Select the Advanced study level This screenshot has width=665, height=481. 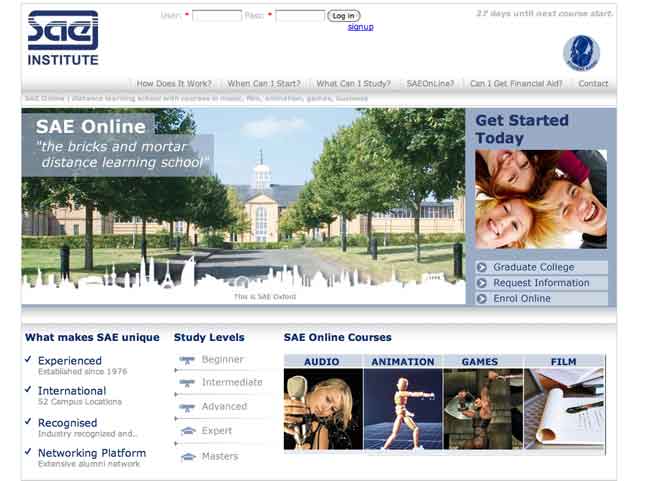coord(224,406)
